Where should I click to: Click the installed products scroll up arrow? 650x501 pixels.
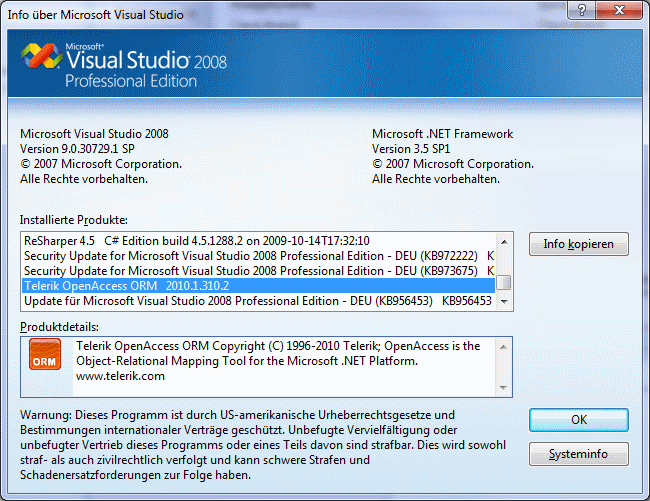505,241
